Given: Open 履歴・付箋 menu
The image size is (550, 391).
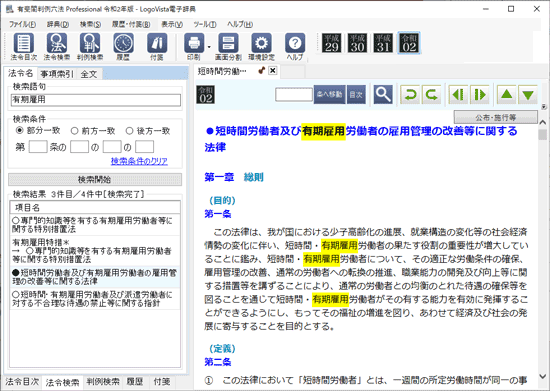Looking at the screenshot, I should click(131, 24).
